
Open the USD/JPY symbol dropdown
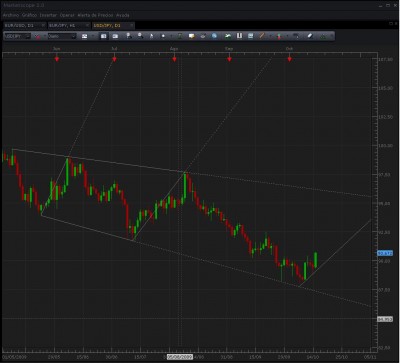[17, 36]
